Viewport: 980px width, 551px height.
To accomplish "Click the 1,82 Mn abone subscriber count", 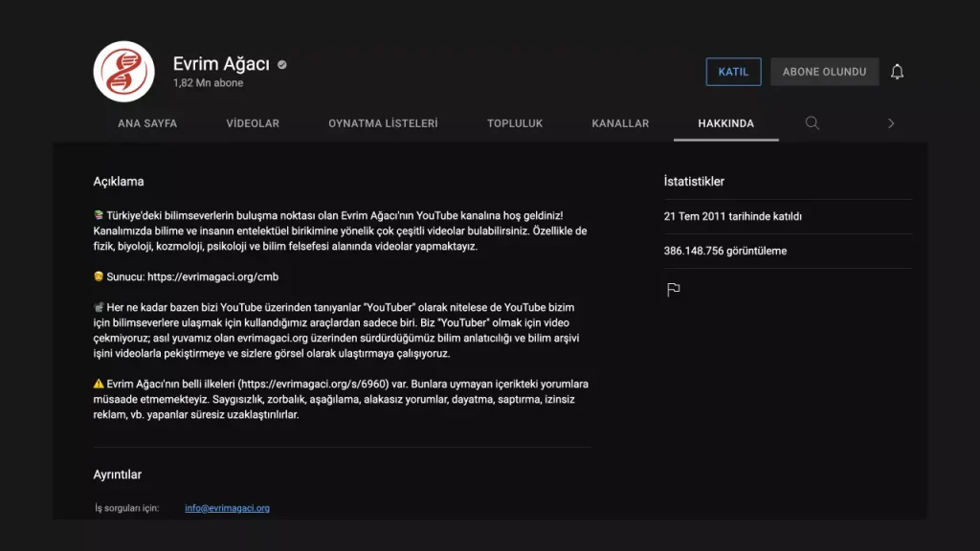I will [x=208, y=82].
